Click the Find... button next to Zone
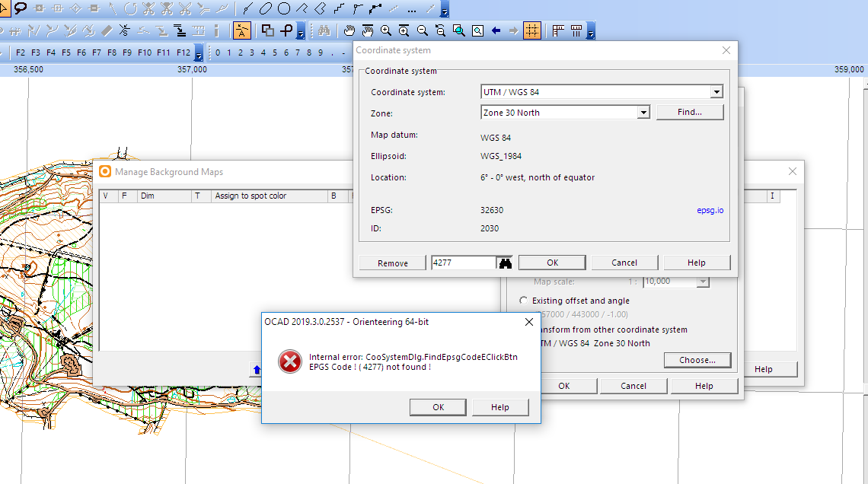 [689, 113]
